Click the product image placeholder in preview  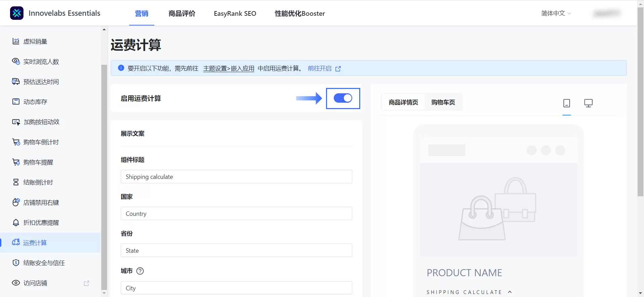(x=498, y=210)
